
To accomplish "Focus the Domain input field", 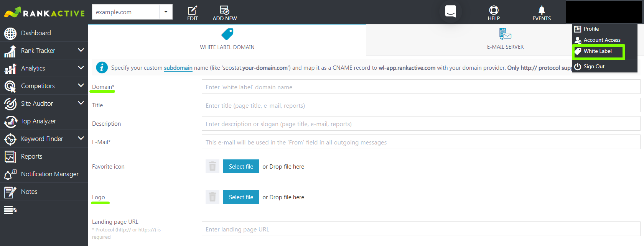I will pos(421,87).
